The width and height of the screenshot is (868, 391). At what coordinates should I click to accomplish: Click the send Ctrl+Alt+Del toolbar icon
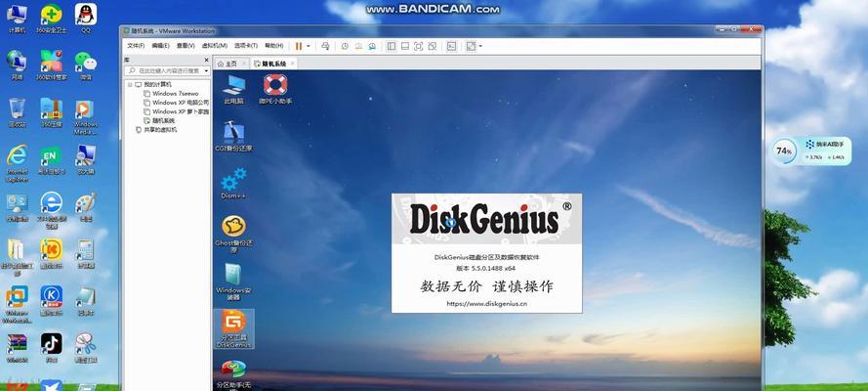(x=325, y=47)
